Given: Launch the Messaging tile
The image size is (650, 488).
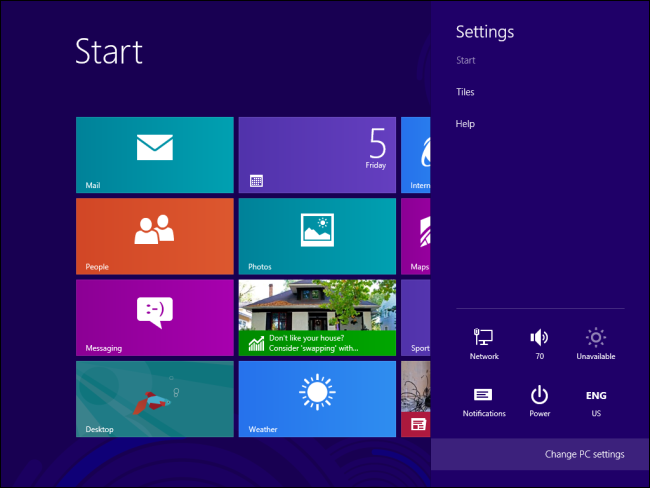Looking at the screenshot, I should 155,317.
